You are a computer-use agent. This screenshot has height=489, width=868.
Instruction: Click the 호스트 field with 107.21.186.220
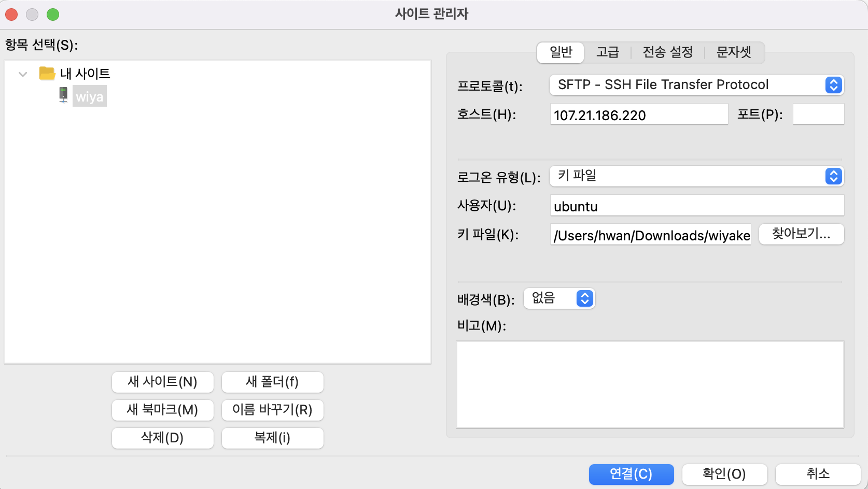tap(639, 114)
